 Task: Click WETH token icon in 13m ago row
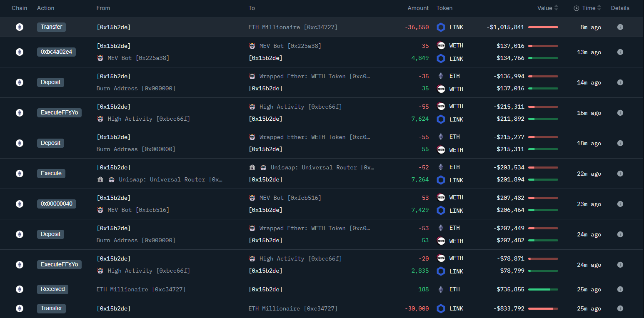(x=441, y=45)
